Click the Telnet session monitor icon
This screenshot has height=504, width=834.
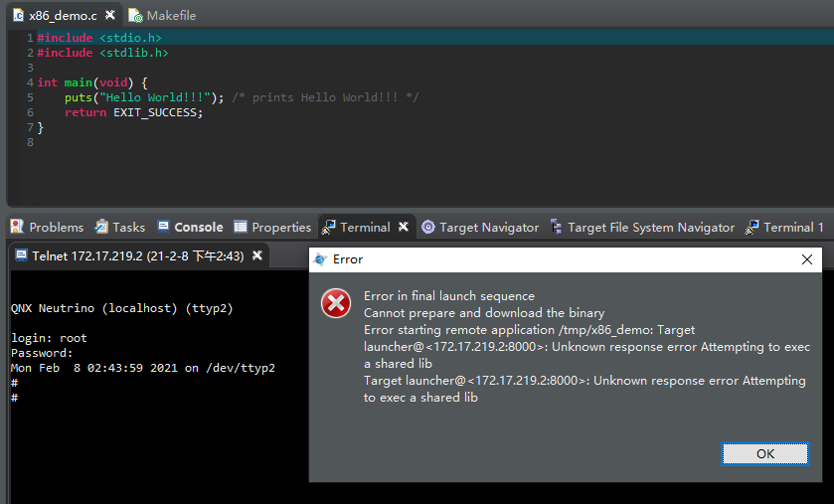coord(21,255)
